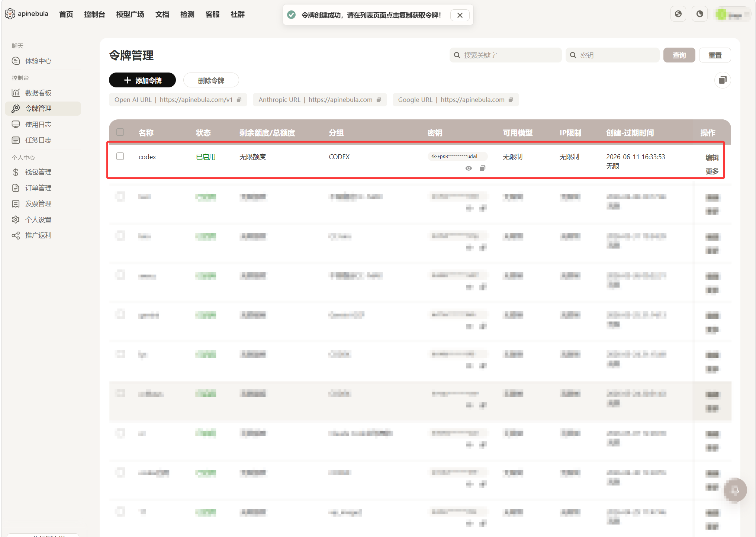
Task: Open 控制台 in top navigation
Action: click(94, 15)
